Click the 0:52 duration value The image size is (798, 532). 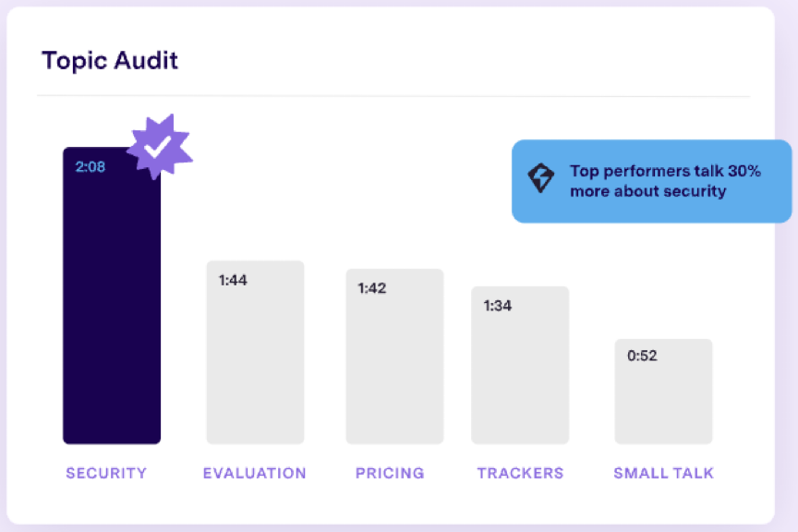[642, 356]
